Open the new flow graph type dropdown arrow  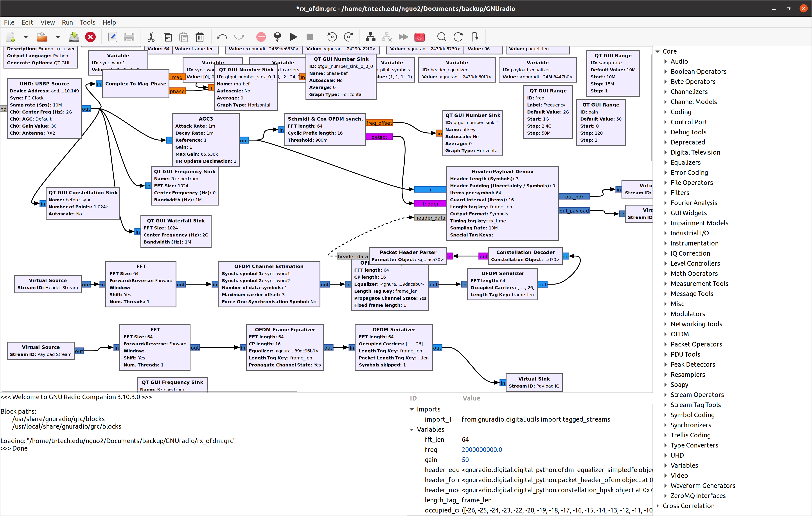[26, 37]
